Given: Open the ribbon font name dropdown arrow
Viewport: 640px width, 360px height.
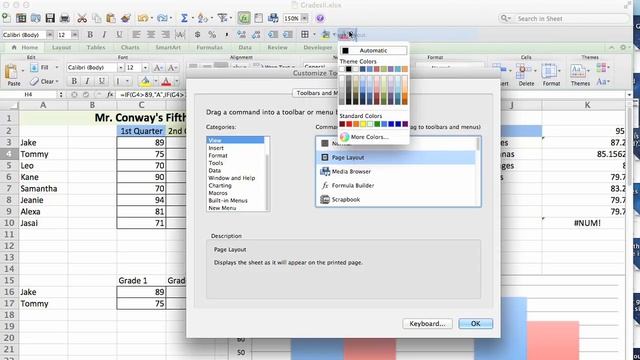Looking at the screenshot, I should click(120, 67).
